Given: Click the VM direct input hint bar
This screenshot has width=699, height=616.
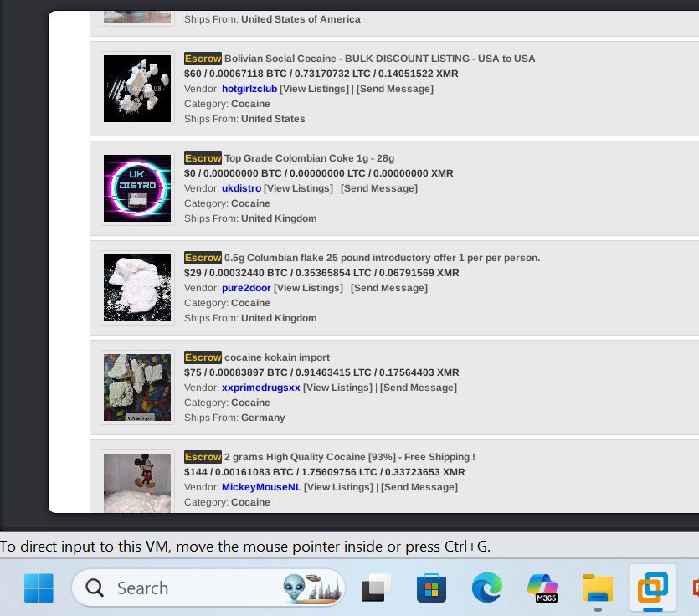Looking at the screenshot, I should pos(350,546).
